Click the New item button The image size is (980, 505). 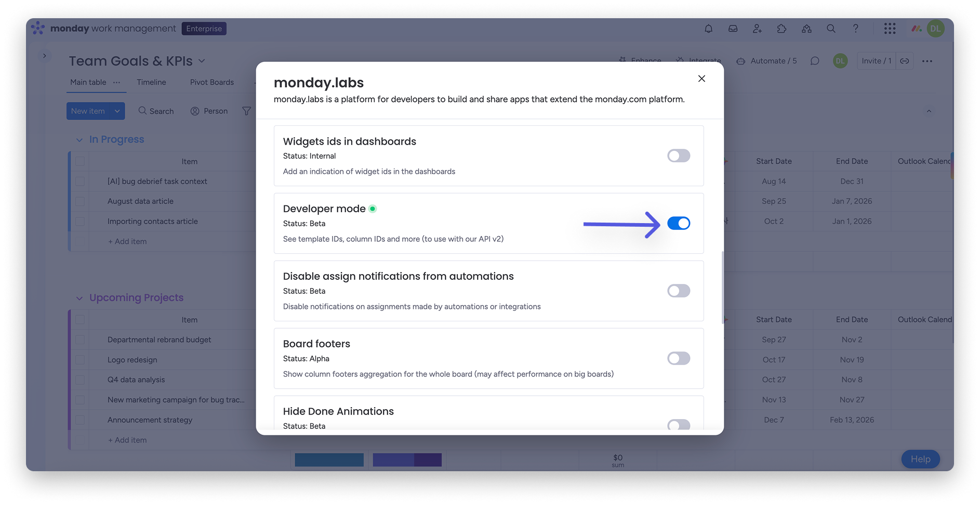pos(88,111)
